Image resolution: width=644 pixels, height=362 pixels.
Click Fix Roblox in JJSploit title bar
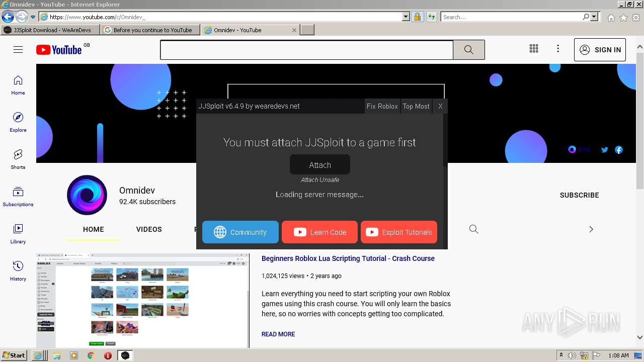[382, 106]
